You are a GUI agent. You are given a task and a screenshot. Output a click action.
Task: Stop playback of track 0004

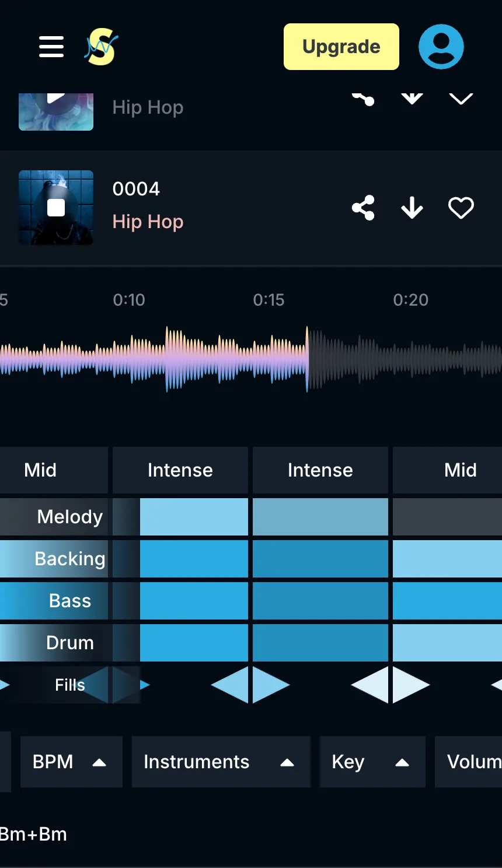[x=56, y=208]
